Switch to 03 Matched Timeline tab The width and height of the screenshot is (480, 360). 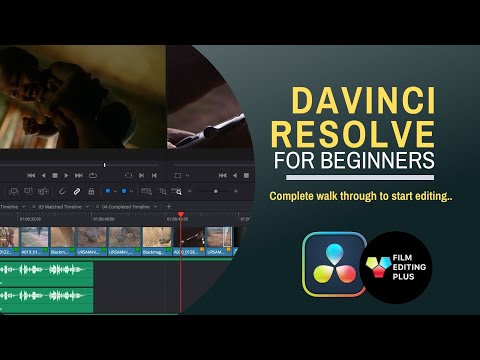pyautogui.click(x=60, y=207)
